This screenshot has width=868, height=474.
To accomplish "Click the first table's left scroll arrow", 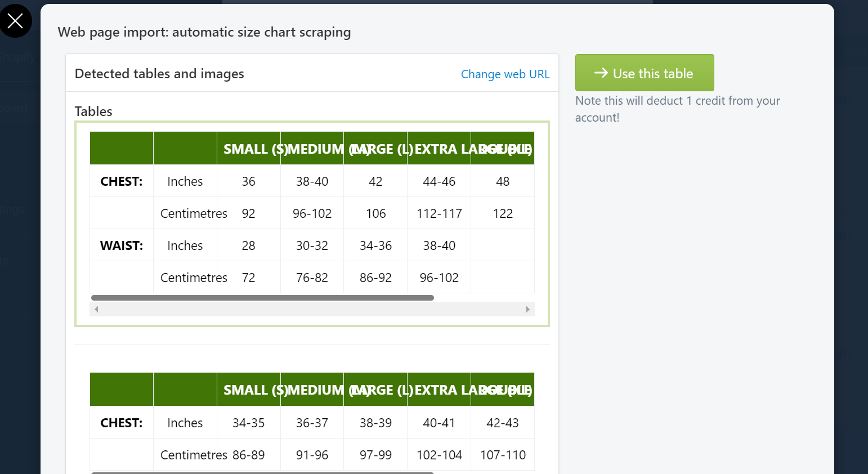I will point(96,309).
